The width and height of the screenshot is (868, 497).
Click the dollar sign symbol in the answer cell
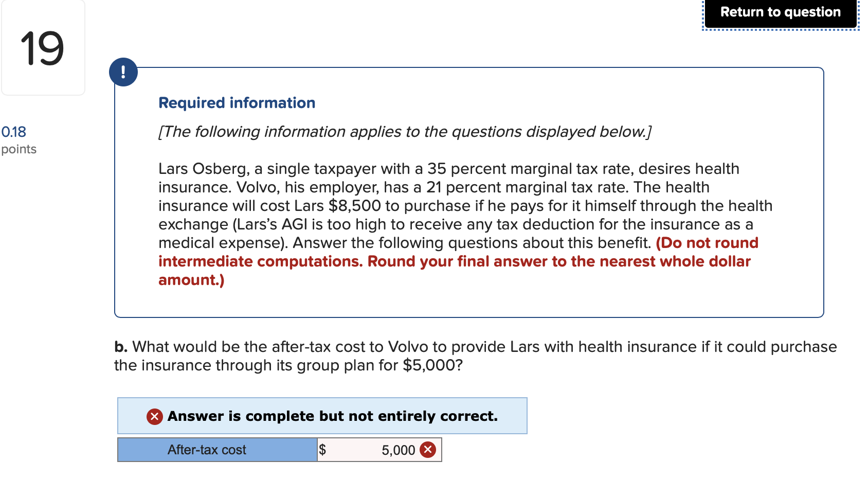[323, 450]
